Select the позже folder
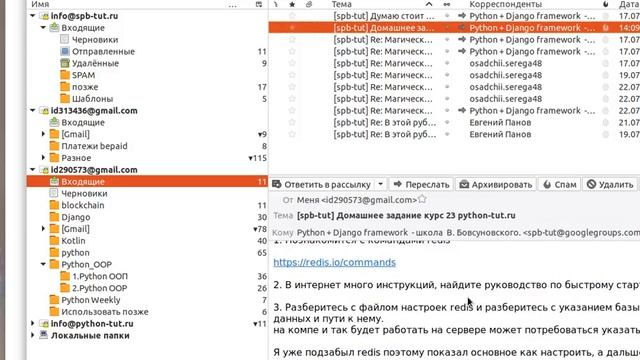 pos(85,87)
